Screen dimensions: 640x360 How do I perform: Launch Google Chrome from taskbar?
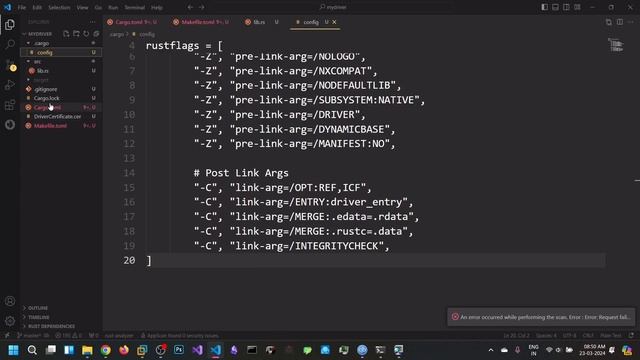pos(106,350)
